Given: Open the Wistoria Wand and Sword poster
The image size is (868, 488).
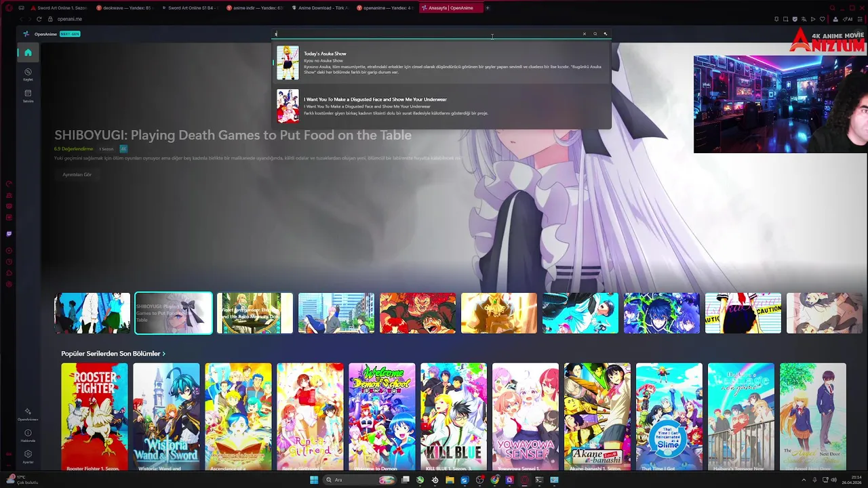Looking at the screenshot, I should coord(166,416).
